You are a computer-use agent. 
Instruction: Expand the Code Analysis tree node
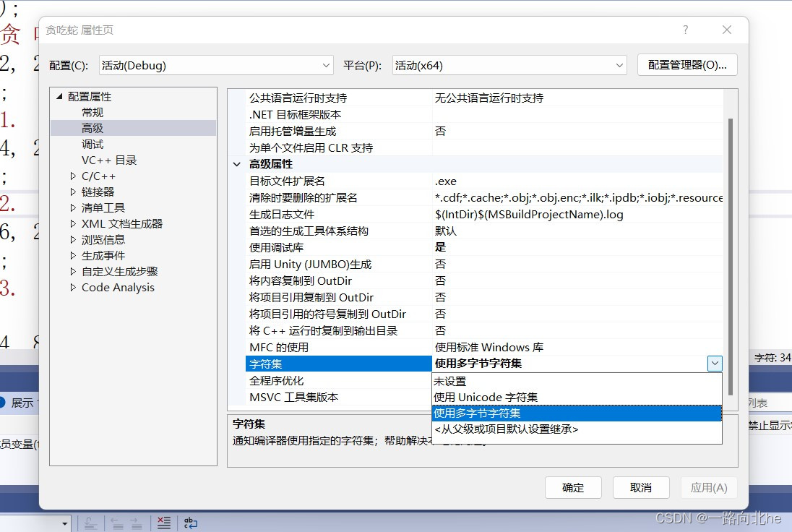[x=73, y=288]
